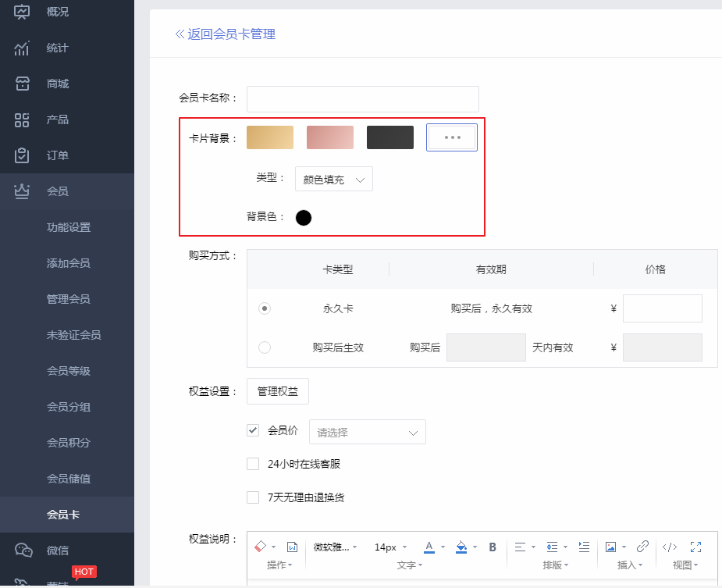
Task: Click the 会员卡名称 input field
Action: tap(362, 98)
